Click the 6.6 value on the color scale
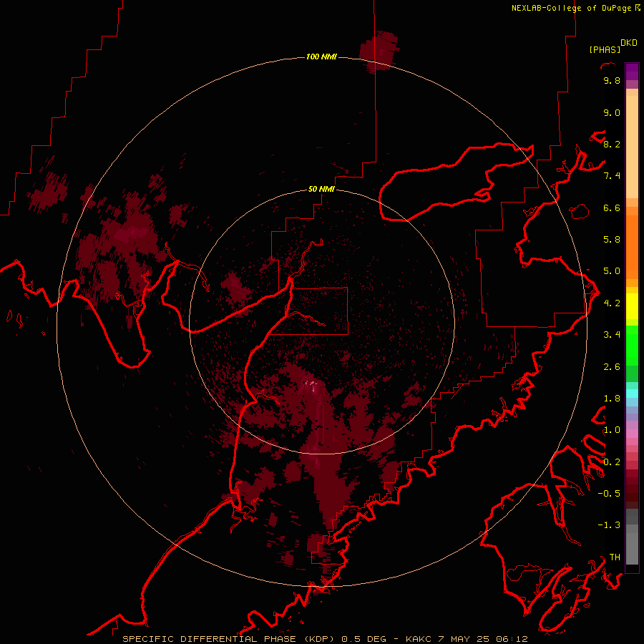 click(x=612, y=208)
